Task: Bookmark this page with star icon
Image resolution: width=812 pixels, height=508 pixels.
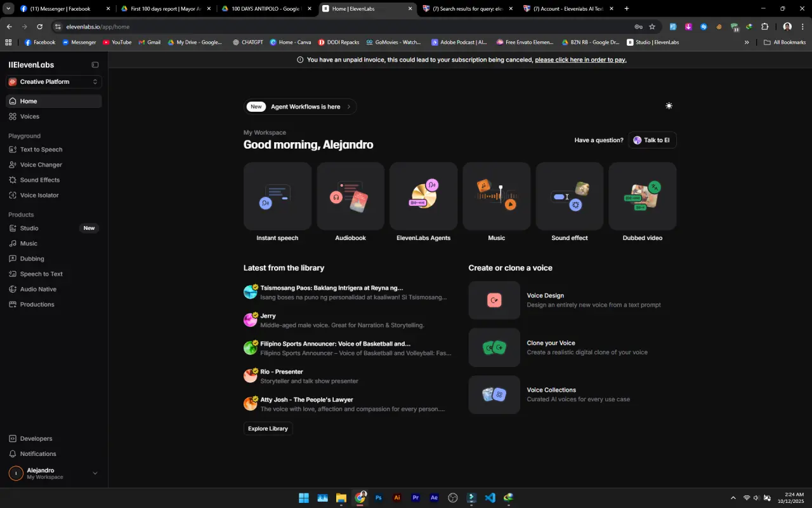Action: click(x=652, y=27)
